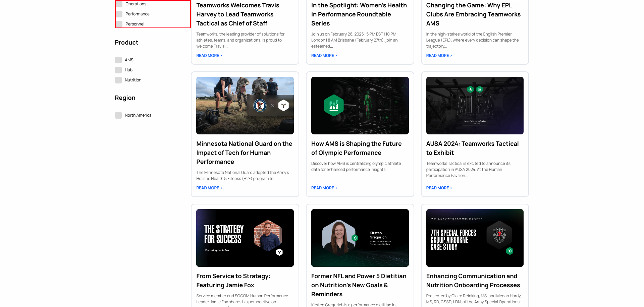Check the AMS product filter
Screen dimensions: 644x307
tap(118, 60)
